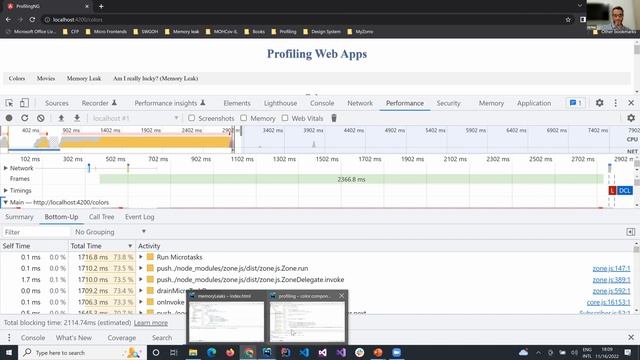Screen dimensions: 640x360
Task: Open Microsoft Edge from taskbar
Action: tap(211, 352)
